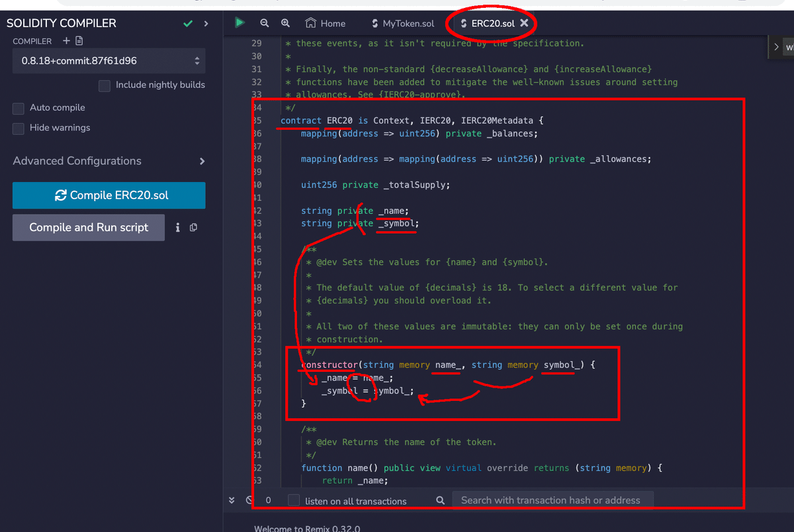This screenshot has height=532, width=794.
Task: Open compiler list document icon
Action: [x=79, y=41]
